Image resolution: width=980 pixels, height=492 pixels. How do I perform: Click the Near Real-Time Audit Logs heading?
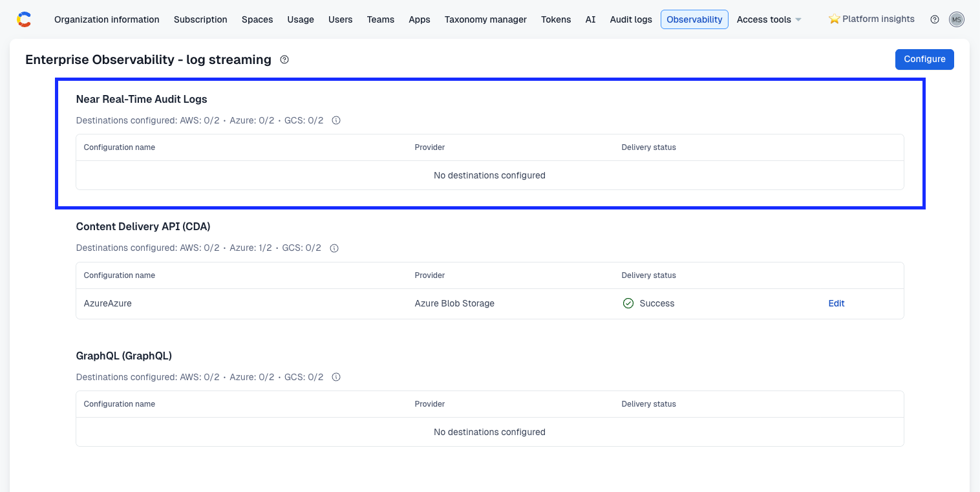click(142, 99)
